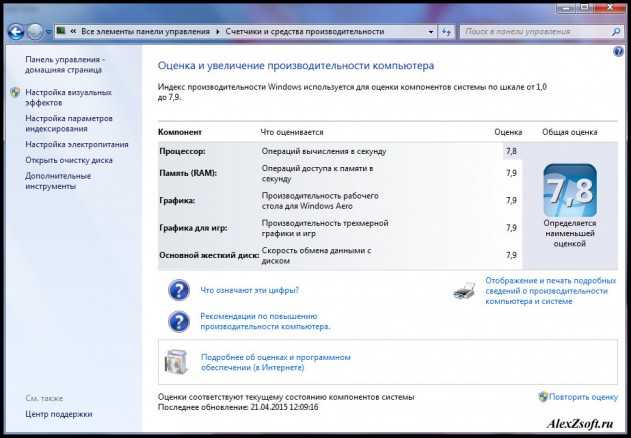The height and width of the screenshot is (438, 631).
Task: Select the 'Память (RAM):' row label
Action: (188, 173)
